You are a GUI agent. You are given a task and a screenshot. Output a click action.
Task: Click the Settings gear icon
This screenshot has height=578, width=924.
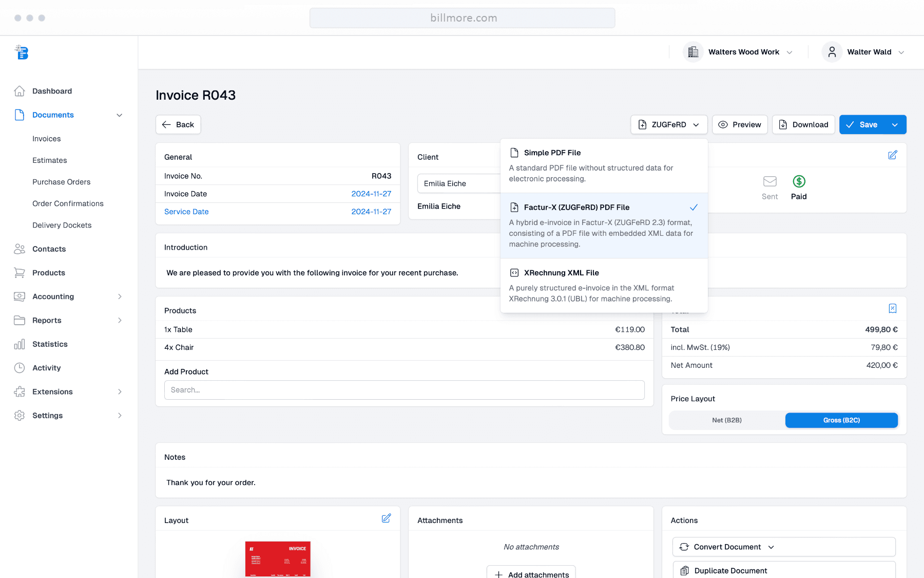point(20,416)
